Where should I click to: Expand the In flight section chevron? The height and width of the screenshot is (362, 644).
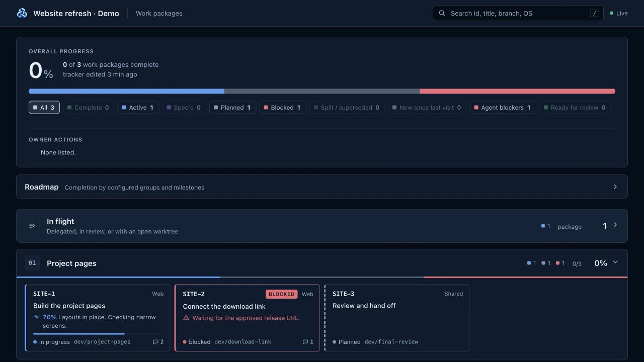point(615,225)
